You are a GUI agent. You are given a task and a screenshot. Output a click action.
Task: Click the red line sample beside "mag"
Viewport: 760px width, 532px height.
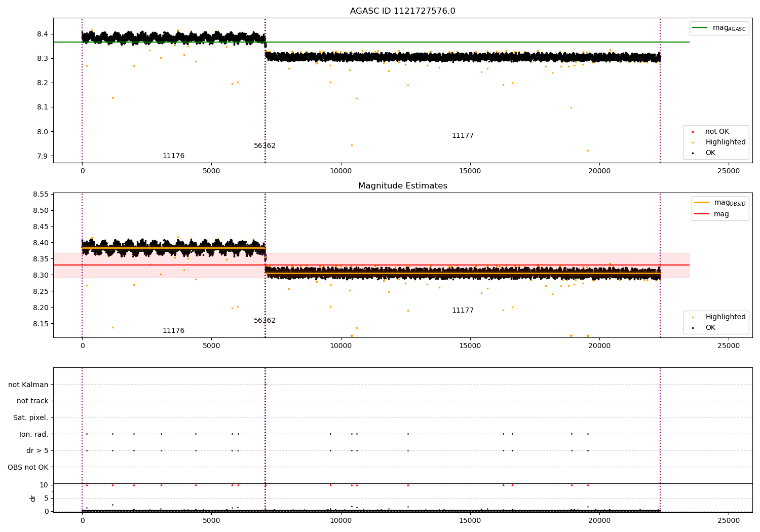701,214
